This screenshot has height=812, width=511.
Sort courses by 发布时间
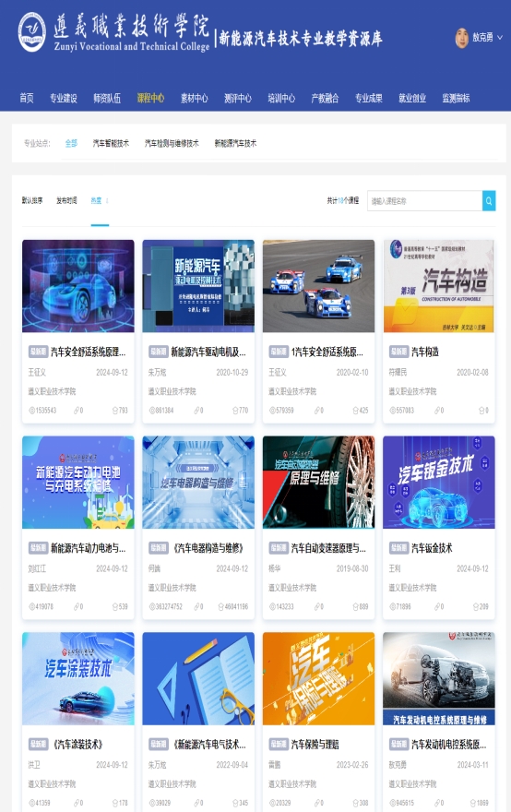(x=66, y=200)
